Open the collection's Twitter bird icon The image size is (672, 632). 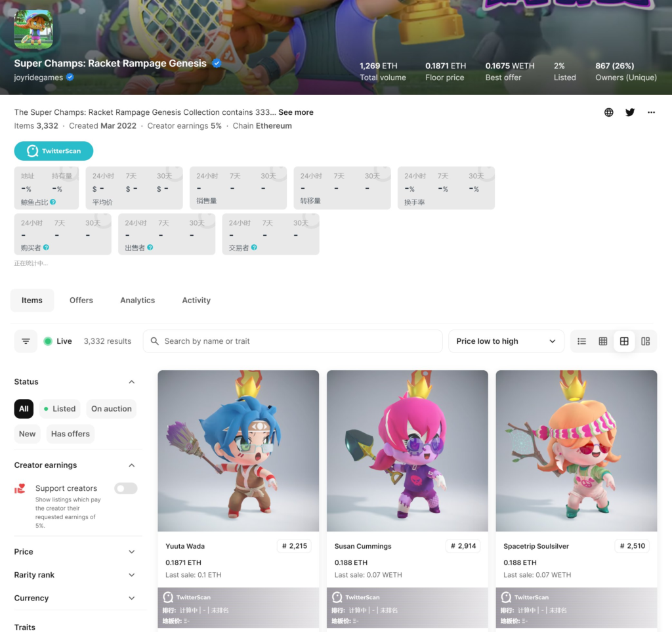coord(629,112)
